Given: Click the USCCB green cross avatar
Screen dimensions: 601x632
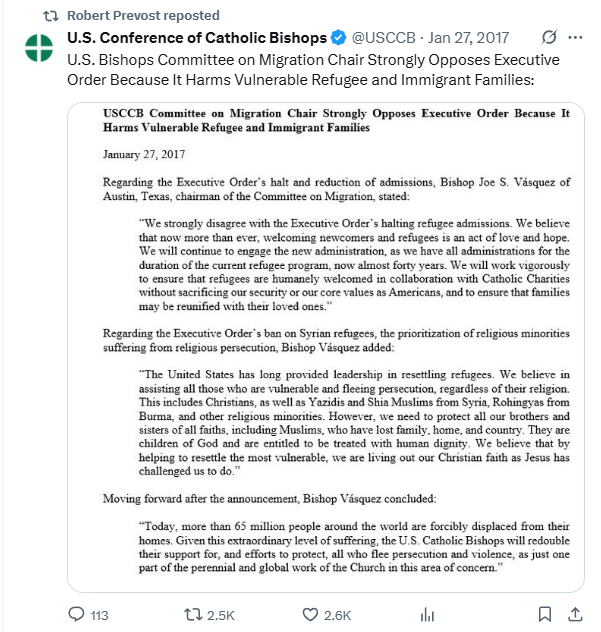Looking at the screenshot, I should point(39,48).
